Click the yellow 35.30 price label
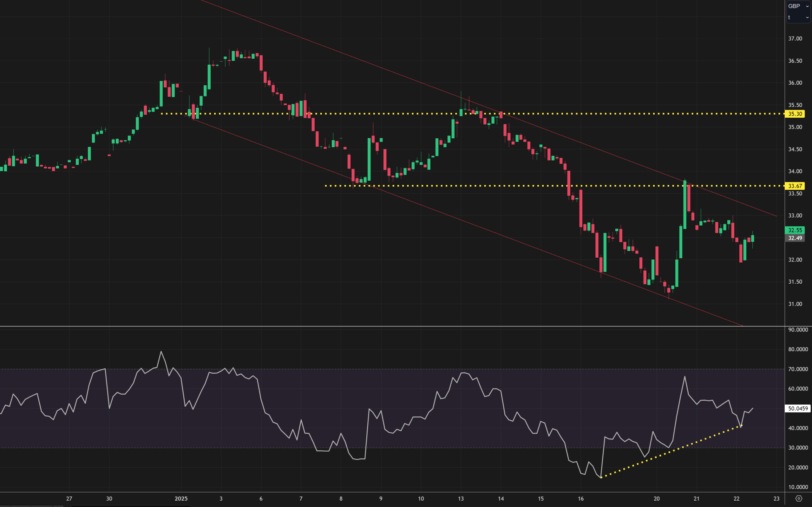812x507 pixels. coord(795,114)
